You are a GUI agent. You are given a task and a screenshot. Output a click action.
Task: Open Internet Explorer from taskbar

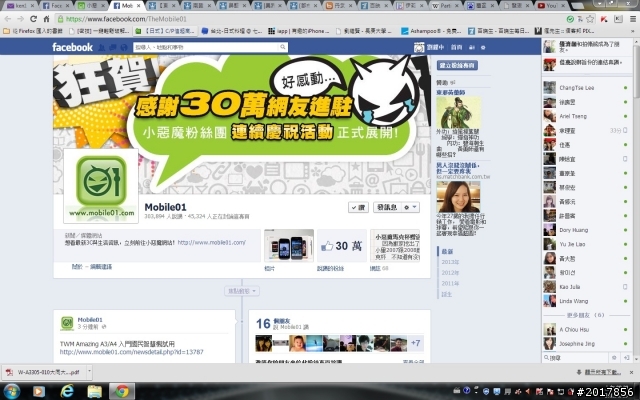point(67,391)
